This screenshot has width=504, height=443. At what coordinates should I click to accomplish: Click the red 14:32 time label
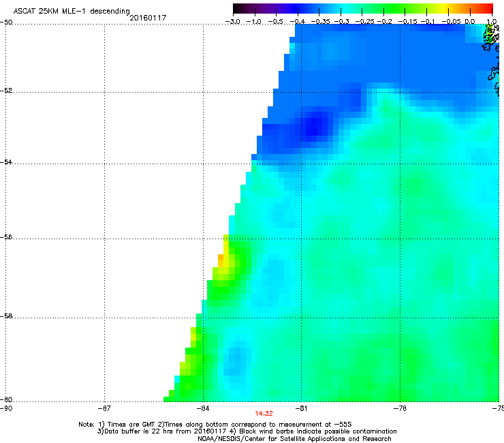tap(264, 414)
